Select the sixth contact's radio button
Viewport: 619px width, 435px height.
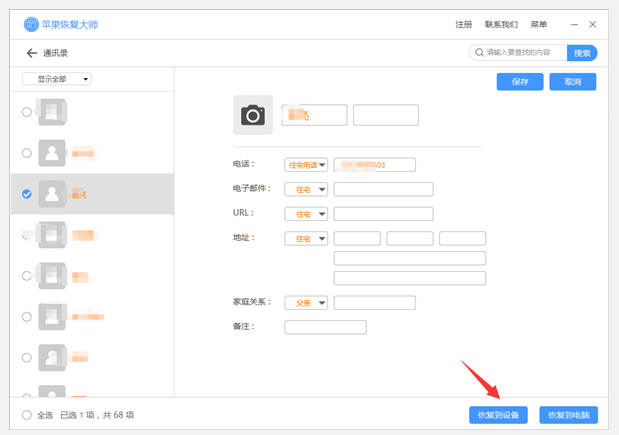(x=26, y=317)
